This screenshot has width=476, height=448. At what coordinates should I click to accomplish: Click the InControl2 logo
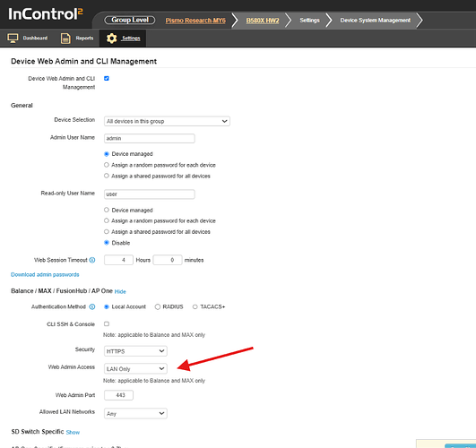pyautogui.click(x=46, y=14)
